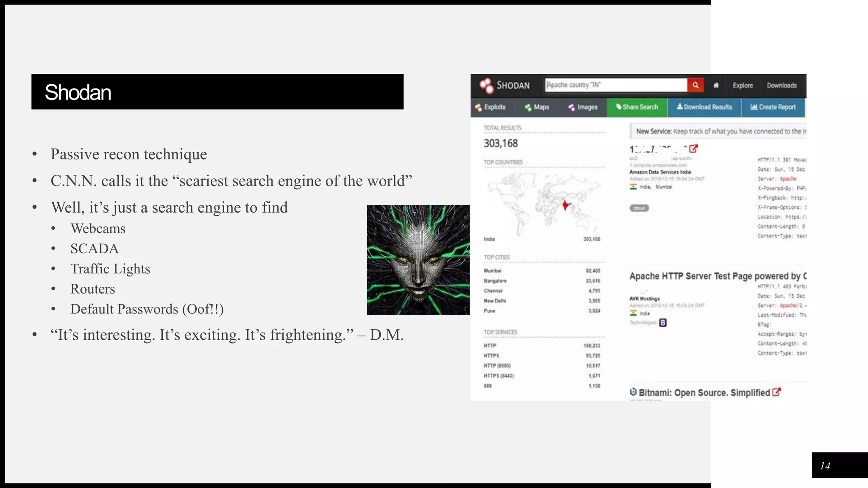Click the cloud tag badge
This screenshot has height=488, width=868.
[x=639, y=208]
